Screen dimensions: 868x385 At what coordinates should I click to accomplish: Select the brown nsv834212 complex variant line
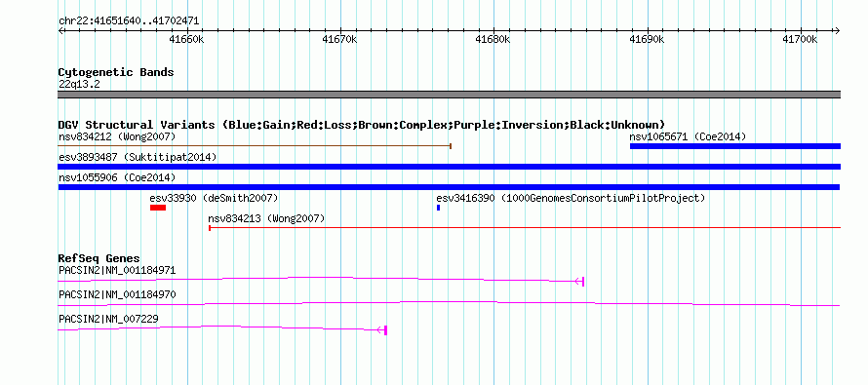click(255, 146)
